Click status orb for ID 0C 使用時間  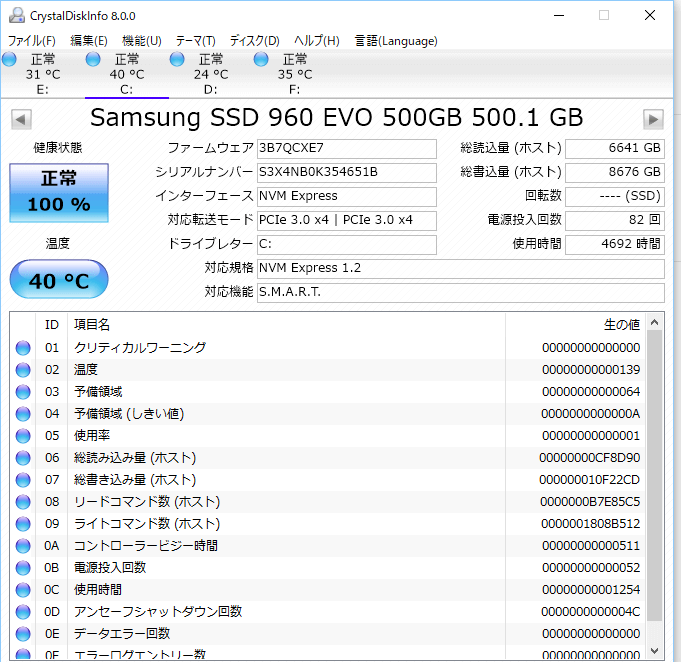coord(23,590)
